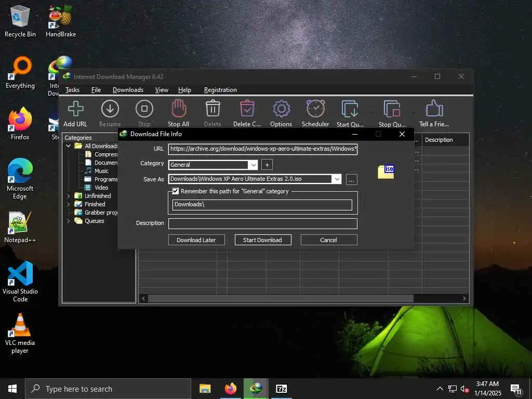
Task: Click 7-Zip icon in the taskbar
Action: click(282, 389)
